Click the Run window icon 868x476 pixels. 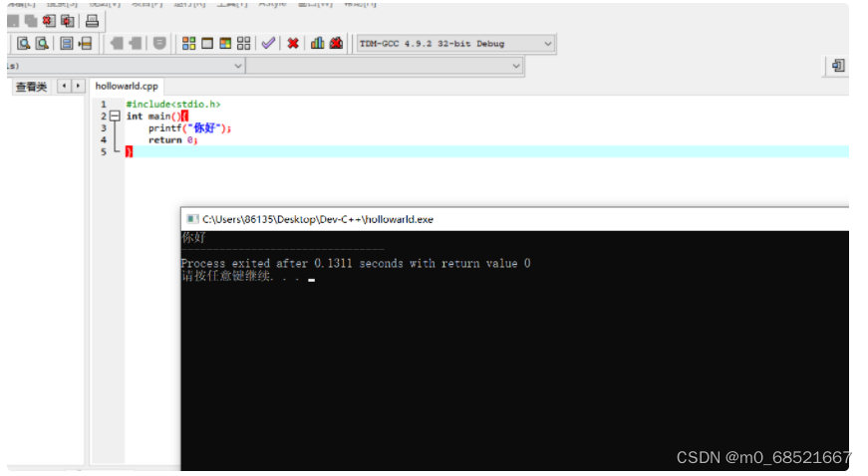click(207, 43)
